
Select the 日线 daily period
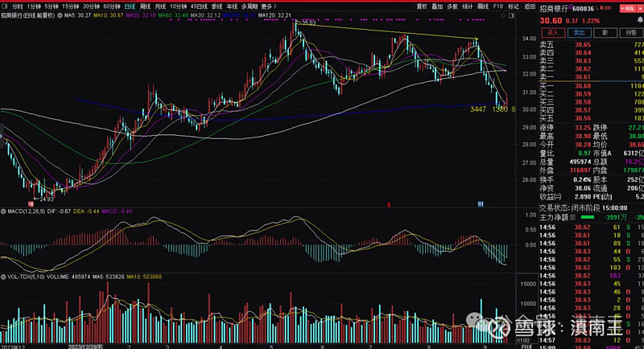(x=130, y=6)
